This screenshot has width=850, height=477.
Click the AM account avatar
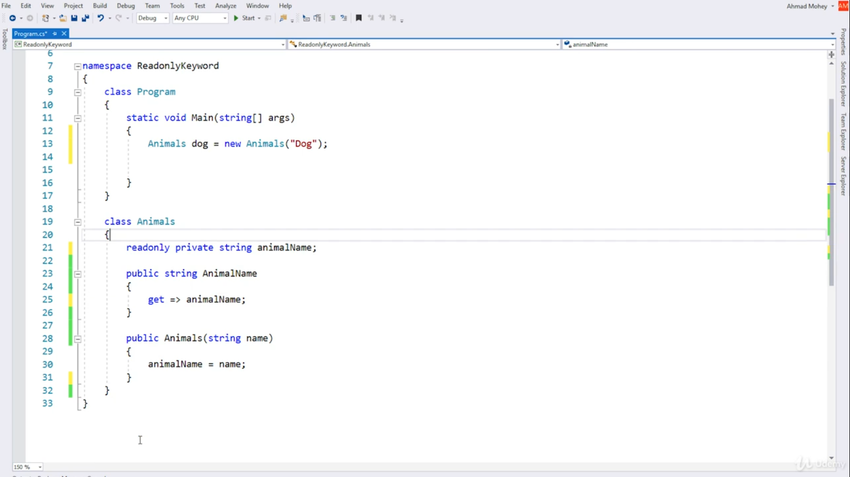coord(843,5)
